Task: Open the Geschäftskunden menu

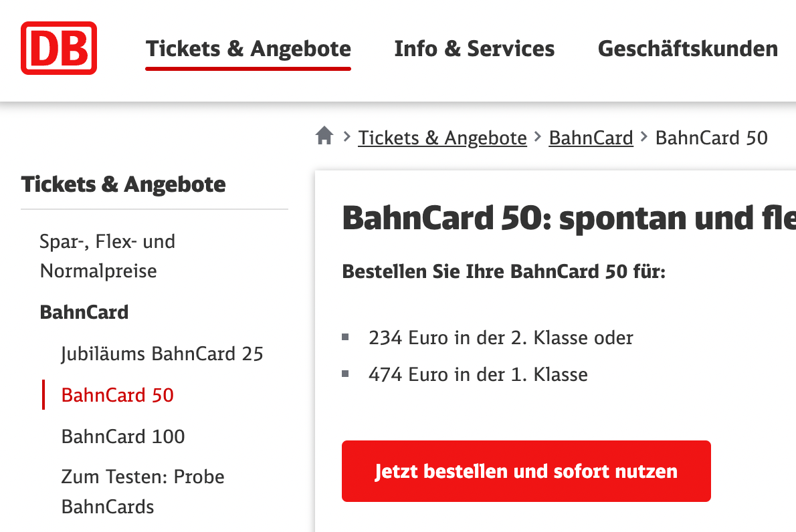Action: click(x=688, y=49)
